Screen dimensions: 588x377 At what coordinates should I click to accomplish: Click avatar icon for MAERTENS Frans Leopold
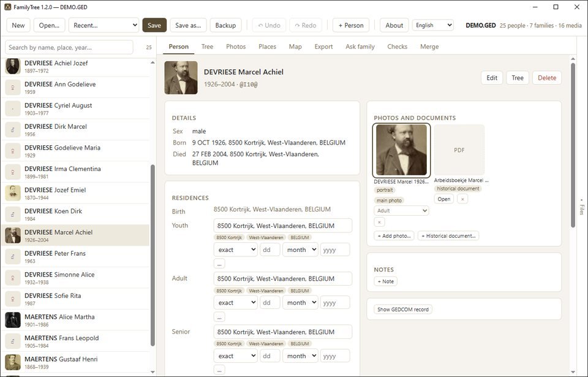pos(13,341)
